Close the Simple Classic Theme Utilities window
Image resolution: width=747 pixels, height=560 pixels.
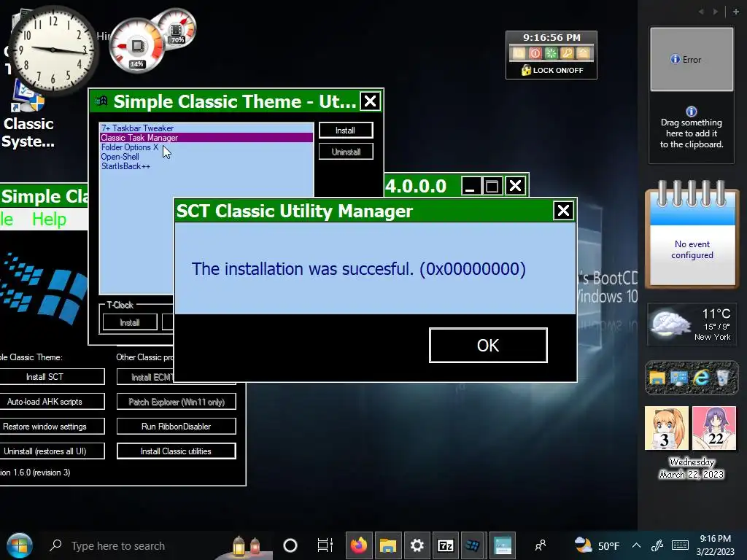point(370,101)
